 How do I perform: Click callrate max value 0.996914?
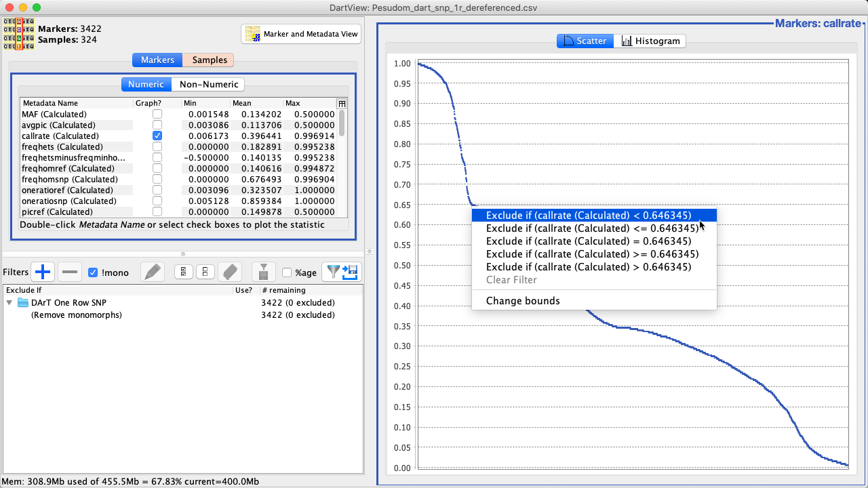(x=314, y=136)
